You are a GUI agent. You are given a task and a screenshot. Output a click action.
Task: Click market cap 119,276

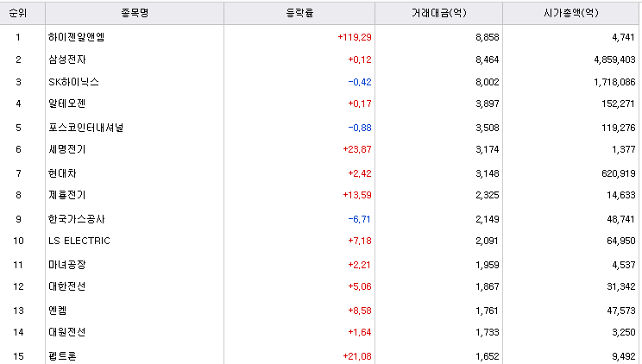pyautogui.click(x=618, y=128)
